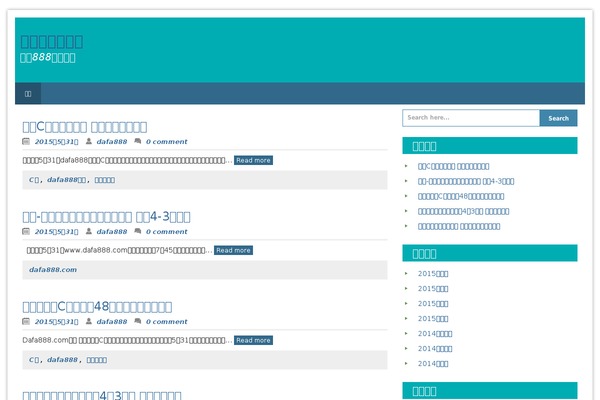600x400 pixels.
Task: Select the dafa888 tag under the third post
Action: (x=62, y=360)
